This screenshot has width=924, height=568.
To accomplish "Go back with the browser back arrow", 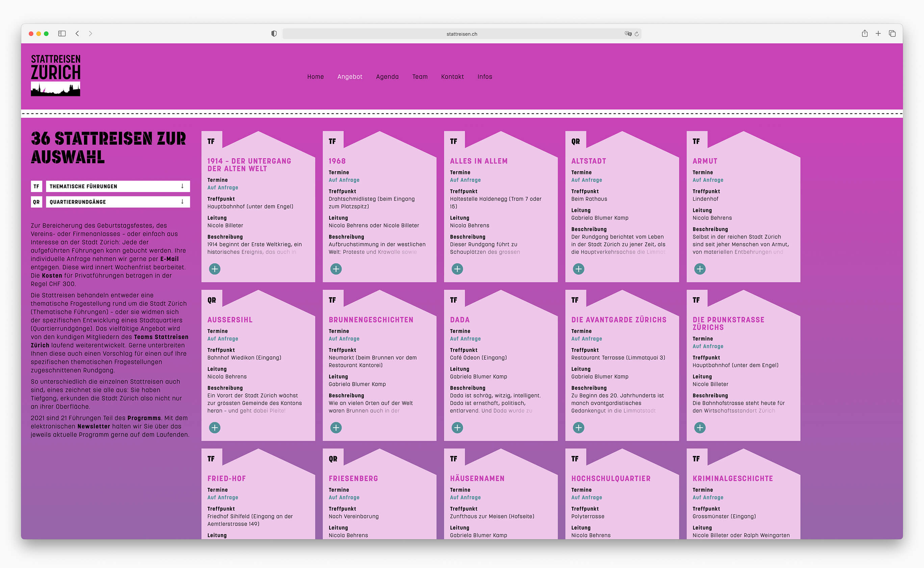I will 77,33.
